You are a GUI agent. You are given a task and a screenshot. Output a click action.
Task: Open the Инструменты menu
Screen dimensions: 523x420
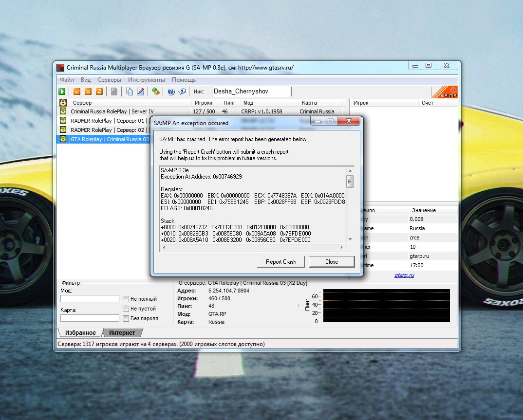pyautogui.click(x=147, y=80)
